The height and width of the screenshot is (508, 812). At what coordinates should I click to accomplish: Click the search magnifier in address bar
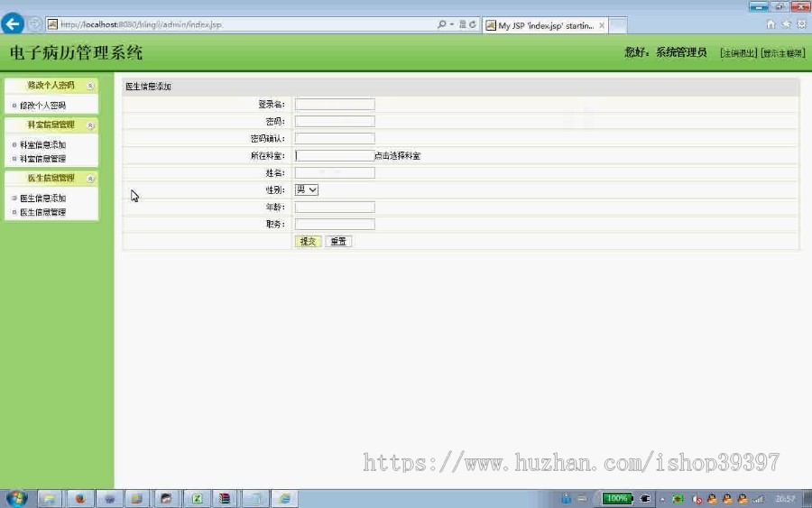click(x=441, y=24)
